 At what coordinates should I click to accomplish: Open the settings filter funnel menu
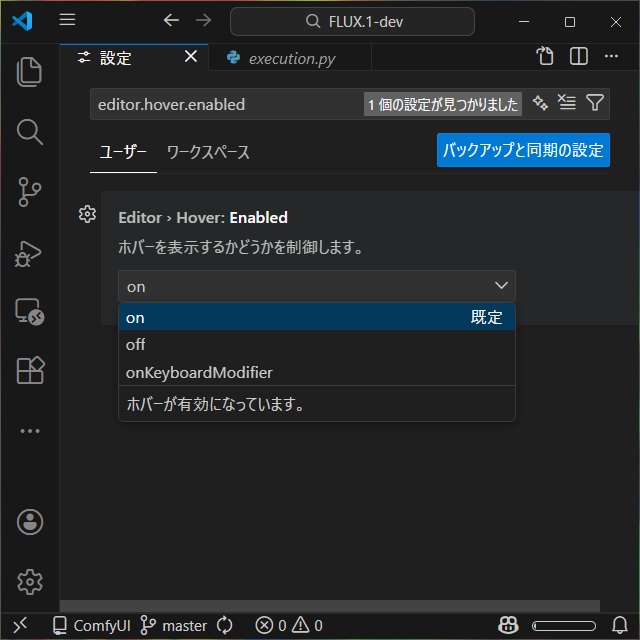[595, 103]
